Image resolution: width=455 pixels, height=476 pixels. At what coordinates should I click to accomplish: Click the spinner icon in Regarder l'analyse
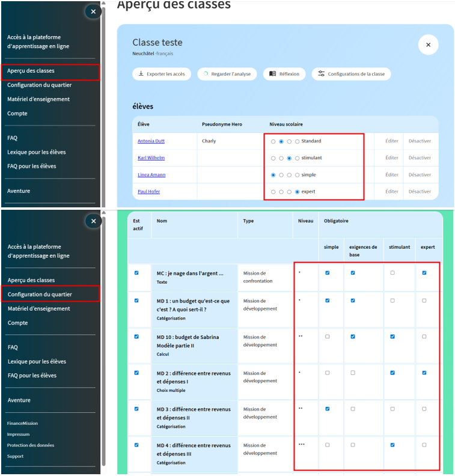click(x=206, y=74)
